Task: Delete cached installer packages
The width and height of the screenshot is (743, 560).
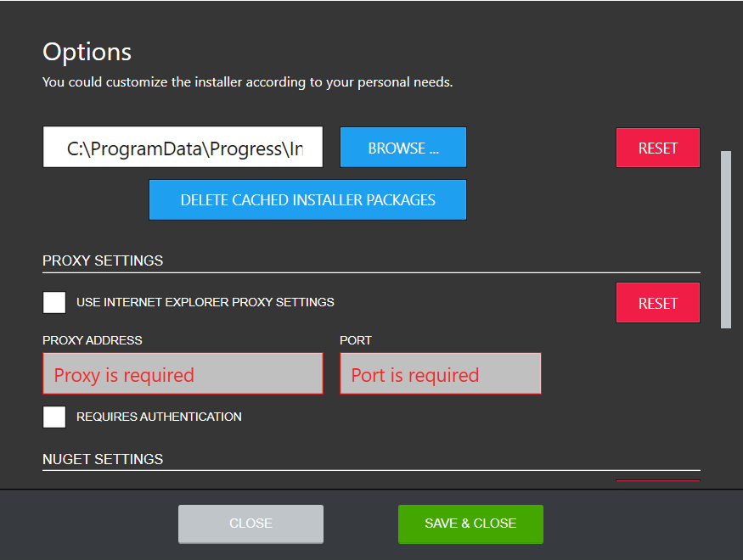Action: click(x=307, y=199)
